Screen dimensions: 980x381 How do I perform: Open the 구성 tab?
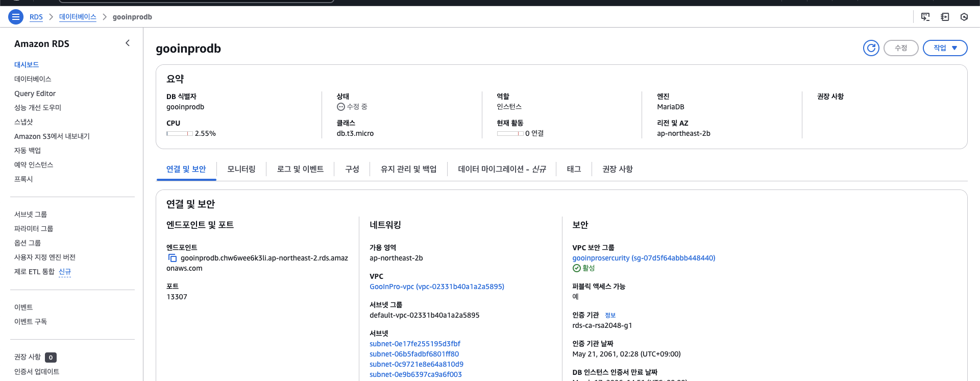pyautogui.click(x=352, y=169)
